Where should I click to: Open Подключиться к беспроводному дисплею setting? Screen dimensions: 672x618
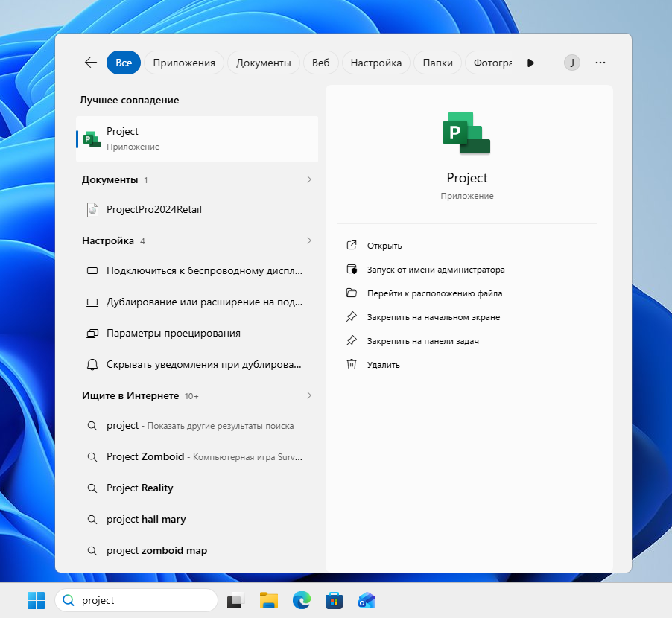click(x=197, y=271)
